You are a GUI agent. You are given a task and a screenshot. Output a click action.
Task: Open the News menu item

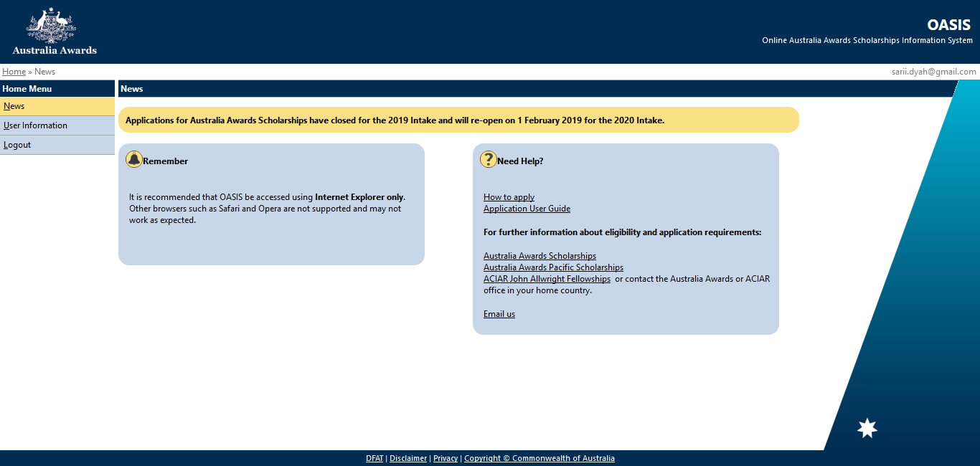click(57, 106)
